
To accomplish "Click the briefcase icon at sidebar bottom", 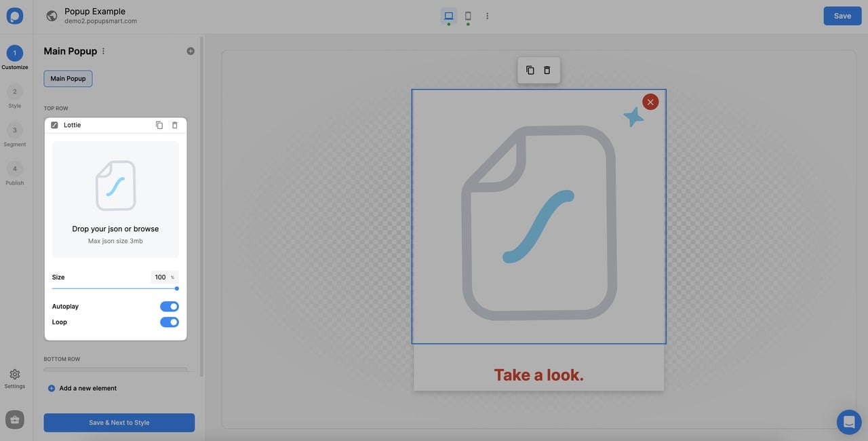I will coord(15,419).
